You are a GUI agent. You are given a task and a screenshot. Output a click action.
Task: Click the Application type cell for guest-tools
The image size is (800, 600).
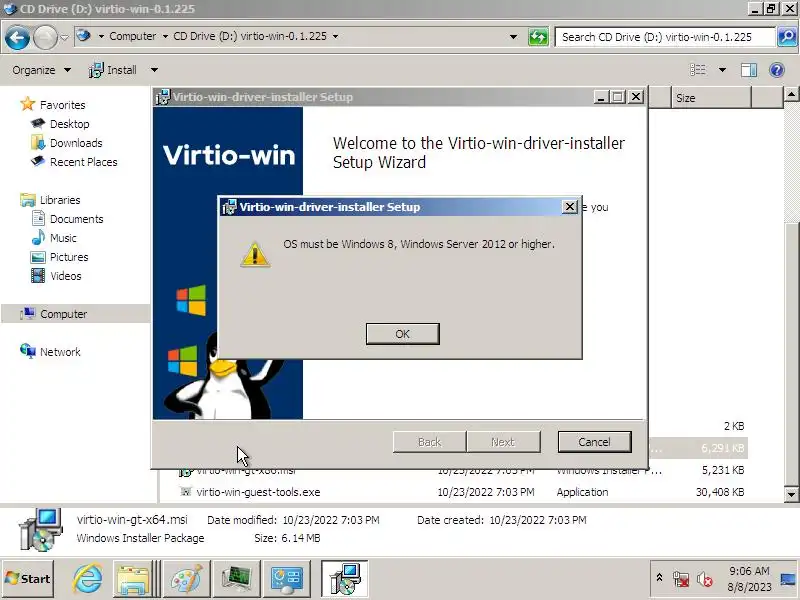[x=582, y=492]
